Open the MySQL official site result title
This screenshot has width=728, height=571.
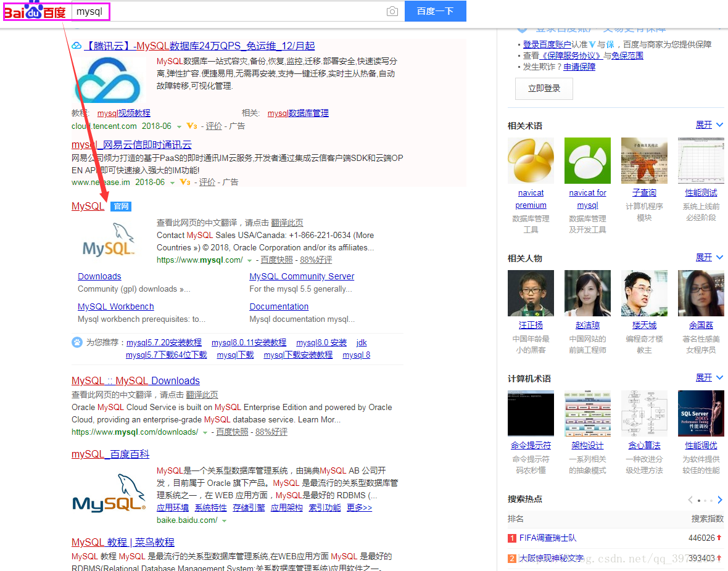click(x=88, y=206)
